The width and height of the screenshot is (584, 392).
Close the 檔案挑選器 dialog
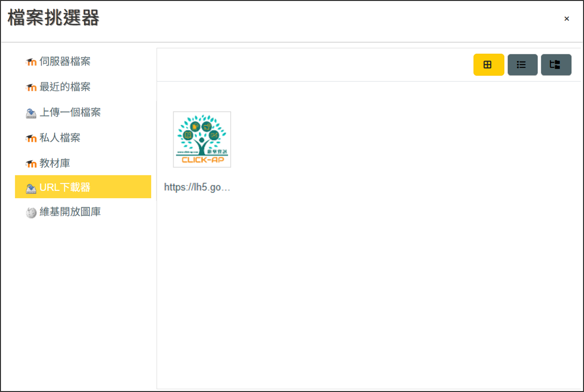pyautogui.click(x=567, y=19)
